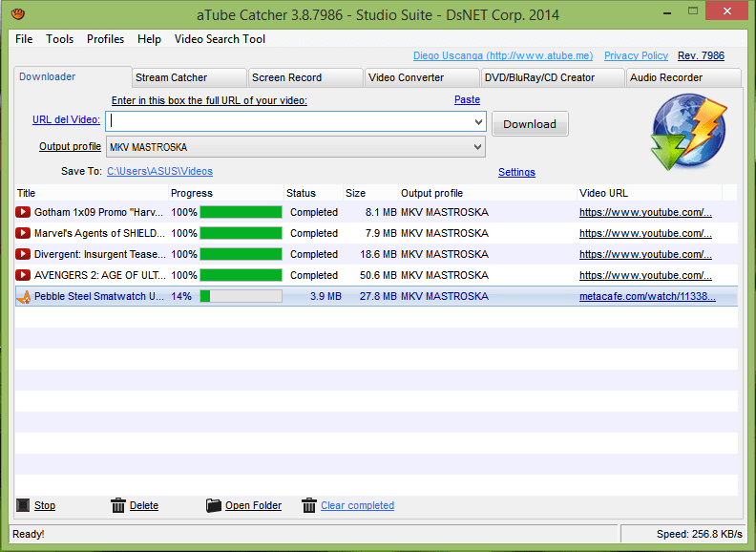Select the row titled Pebble Steel Smatwatch U...
Screen dimensions: 756x552
(x=376, y=296)
